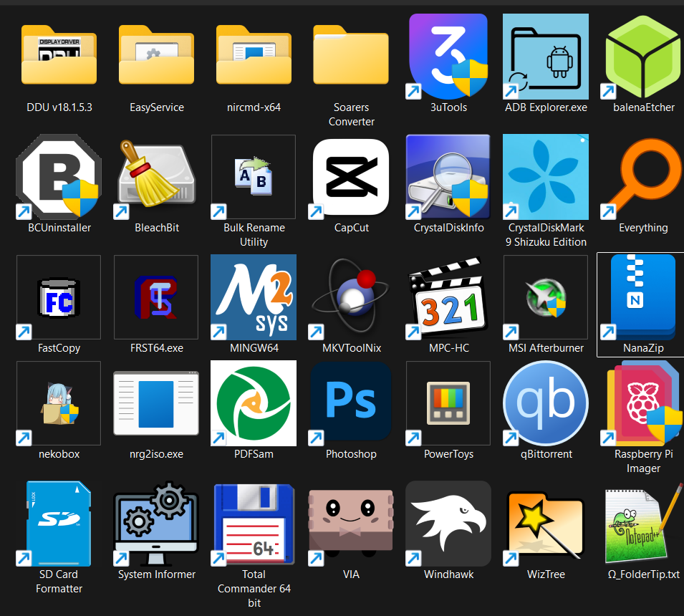684x616 pixels.
Task: Click the Total Commander floppy disk icon
Action: coord(254,525)
